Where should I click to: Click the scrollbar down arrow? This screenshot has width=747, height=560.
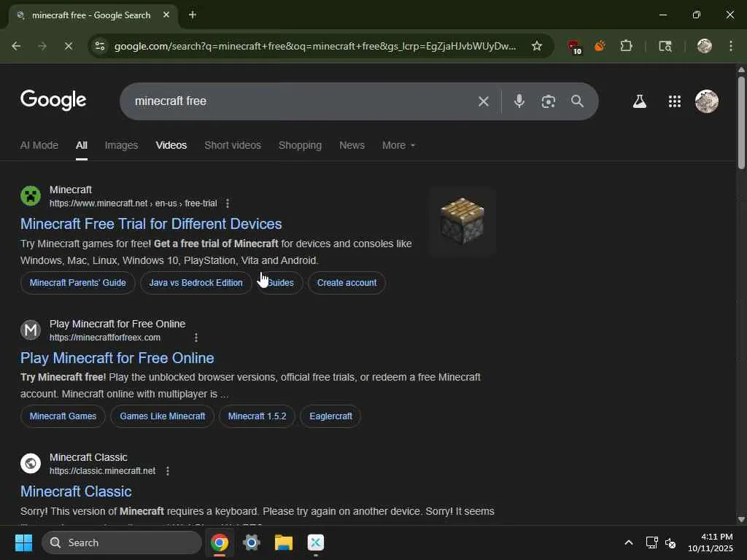pyautogui.click(x=741, y=519)
